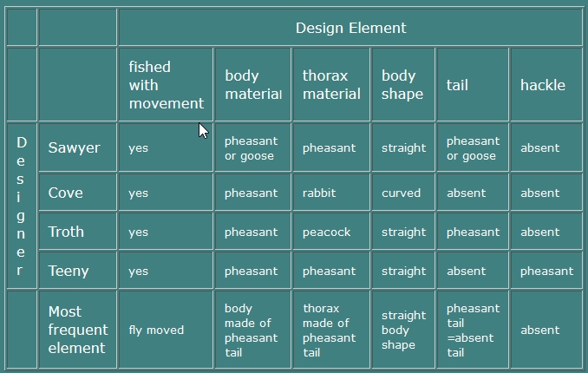Click the vertical "Designer" label cell
The height and width of the screenshot is (373, 588).
coord(21,206)
